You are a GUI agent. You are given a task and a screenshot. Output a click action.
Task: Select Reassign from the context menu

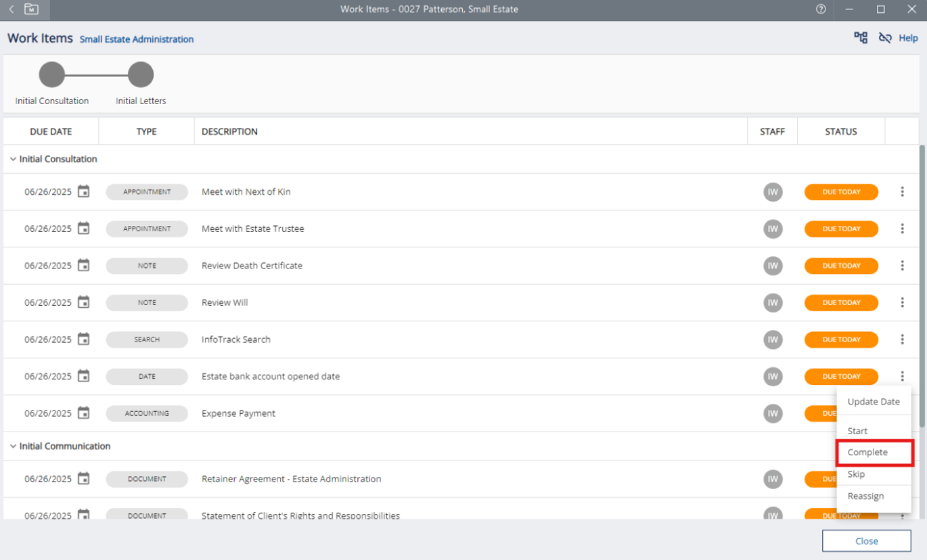(865, 496)
